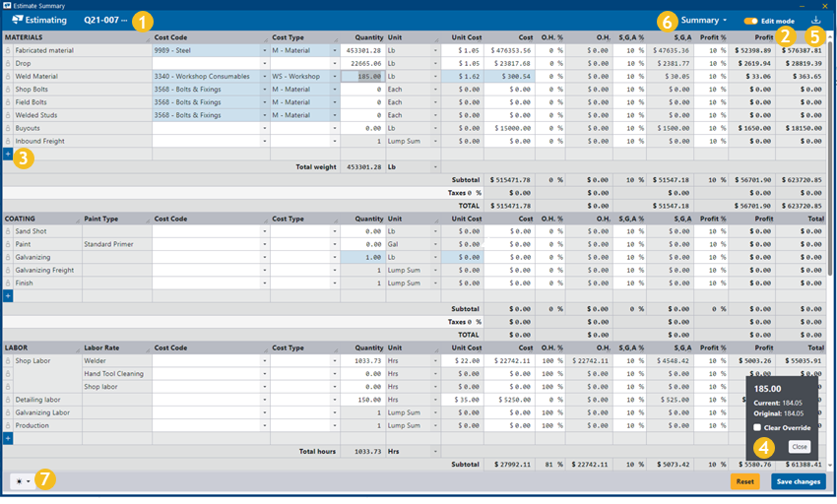Check the Clear Override checkbox
Image resolution: width=837 pixels, height=504 pixels.
[757, 427]
